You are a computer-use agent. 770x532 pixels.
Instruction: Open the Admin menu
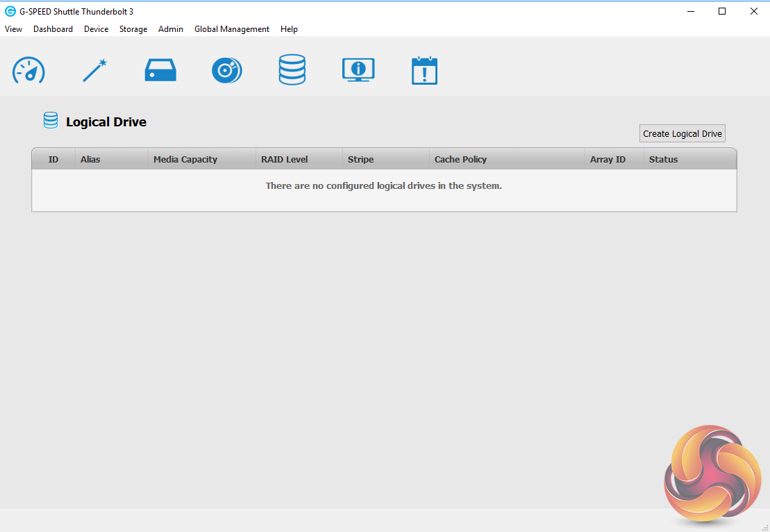click(x=170, y=29)
